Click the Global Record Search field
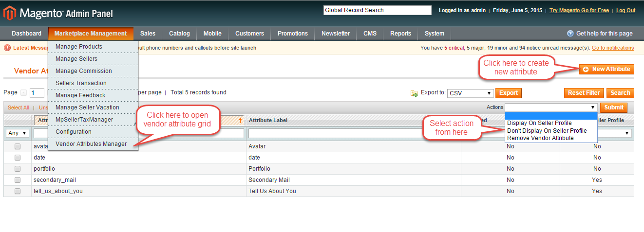644x232 pixels. (x=378, y=10)
